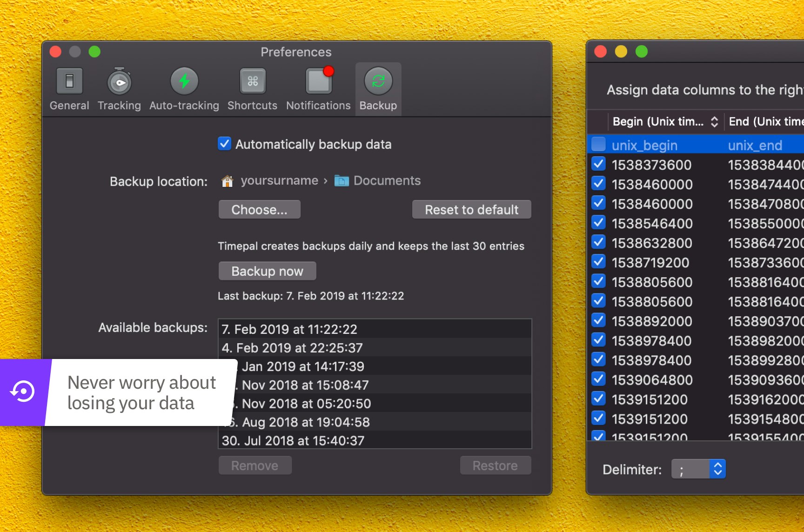
Task: Click the Documents folder icon
Action: [342, 180]
